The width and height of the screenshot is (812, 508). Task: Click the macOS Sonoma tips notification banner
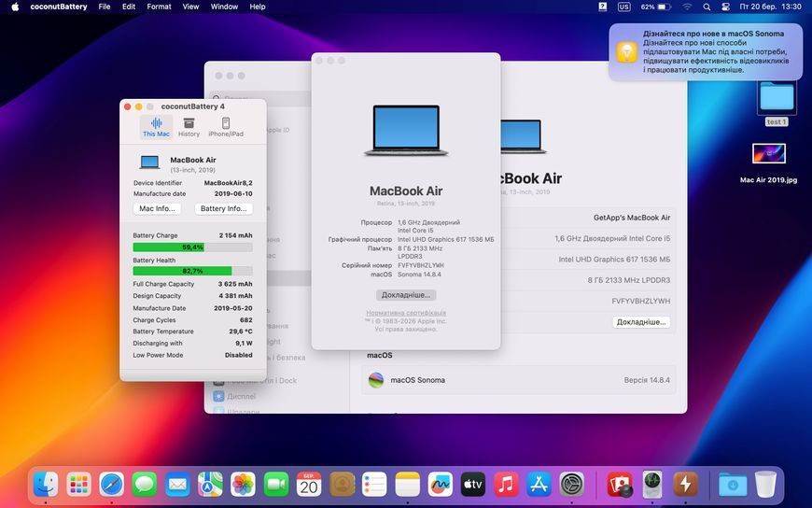pyautogui.click(x=706, y=51)
